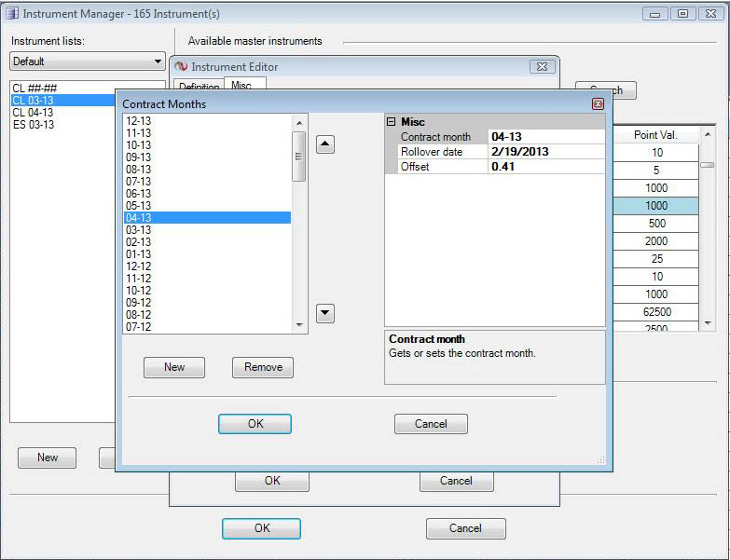Select contract month 02-13

pos(208,242)
